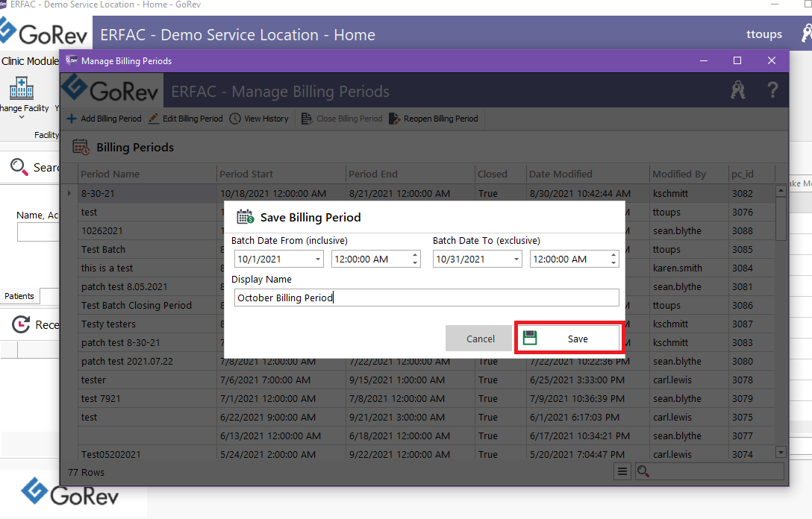Select the tester row

(x=419, y=380)
